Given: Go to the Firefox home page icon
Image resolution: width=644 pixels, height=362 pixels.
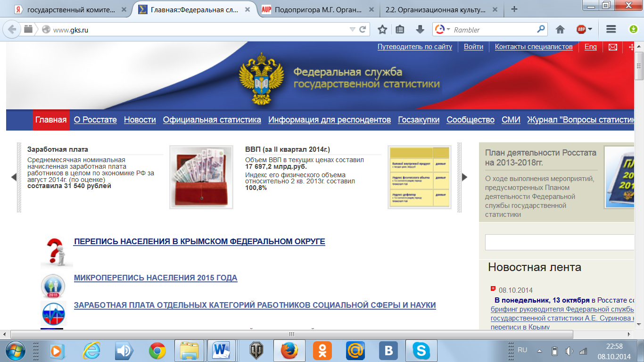Looking at the screenshot, I should point(560,29).
